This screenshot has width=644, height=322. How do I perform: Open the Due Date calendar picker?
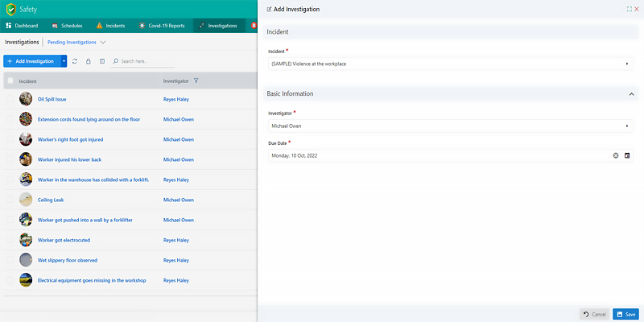627,155
